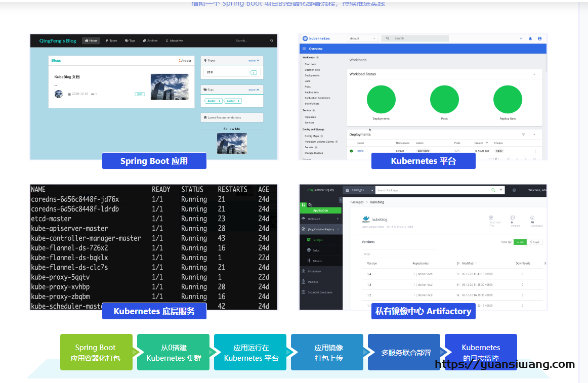Click the green Replica Sets status circle

click(x=508, y=99)
